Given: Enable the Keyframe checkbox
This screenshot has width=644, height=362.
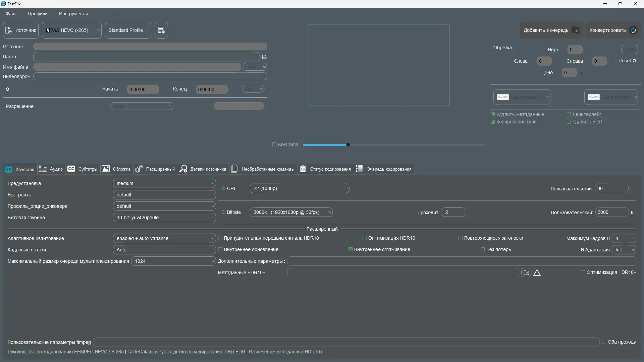Looking at the screenshot, I should (x=274, y=145).
